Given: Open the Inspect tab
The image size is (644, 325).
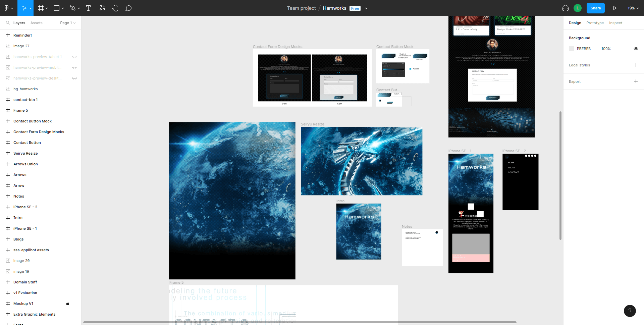Looking at the screenshot, I should [615, 23].
